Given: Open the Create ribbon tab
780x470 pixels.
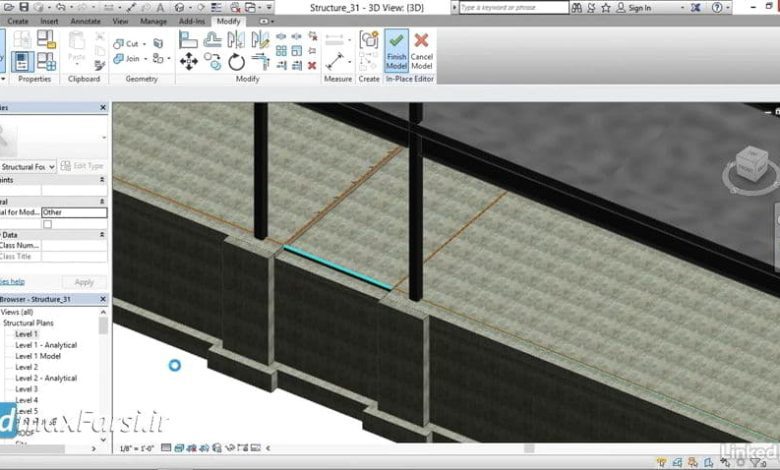Looking at the screenshot, I should coord(18,21).
